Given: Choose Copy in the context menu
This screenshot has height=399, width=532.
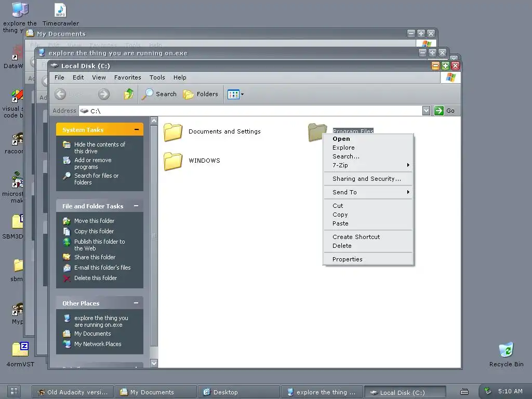Looking at the screenshot, I should click(x=368, y=215).
